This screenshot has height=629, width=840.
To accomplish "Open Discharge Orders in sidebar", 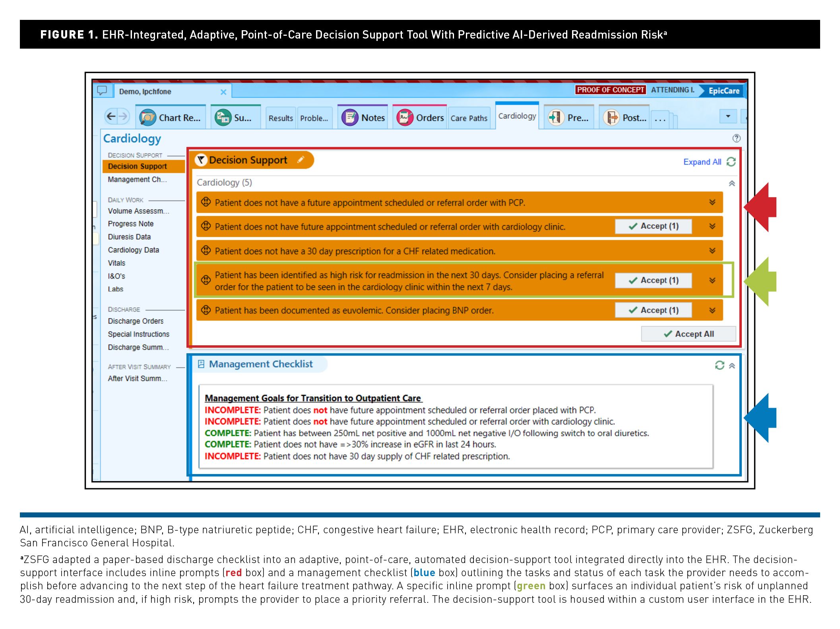I will tap(136, 321).
